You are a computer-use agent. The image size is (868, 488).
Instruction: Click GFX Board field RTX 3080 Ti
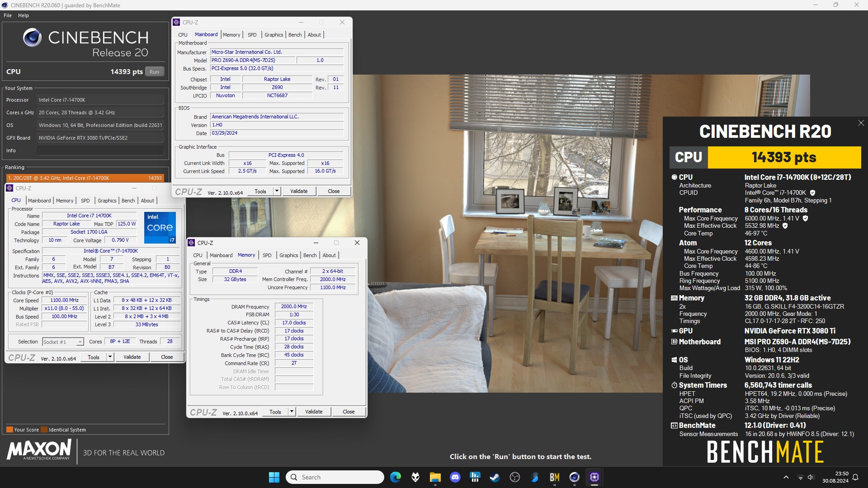(x=100, y=138)
